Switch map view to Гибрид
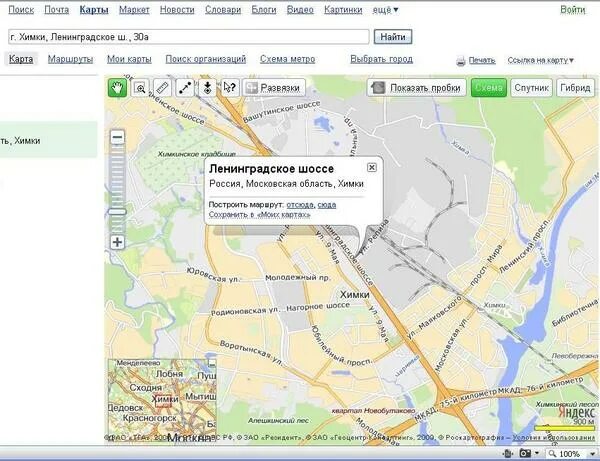 coord(575,88)
